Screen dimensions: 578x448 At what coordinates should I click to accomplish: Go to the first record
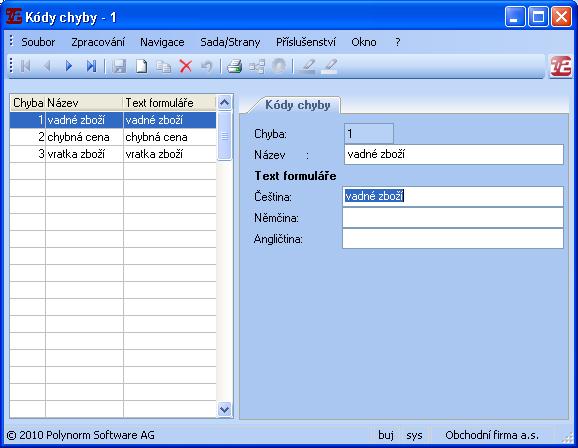pyautogui.click(x=25, y=66)
